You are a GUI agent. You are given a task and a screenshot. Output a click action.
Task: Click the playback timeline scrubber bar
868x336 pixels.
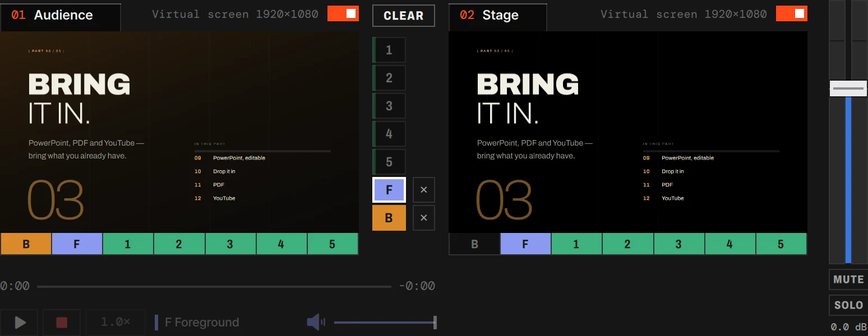(214, 287)
